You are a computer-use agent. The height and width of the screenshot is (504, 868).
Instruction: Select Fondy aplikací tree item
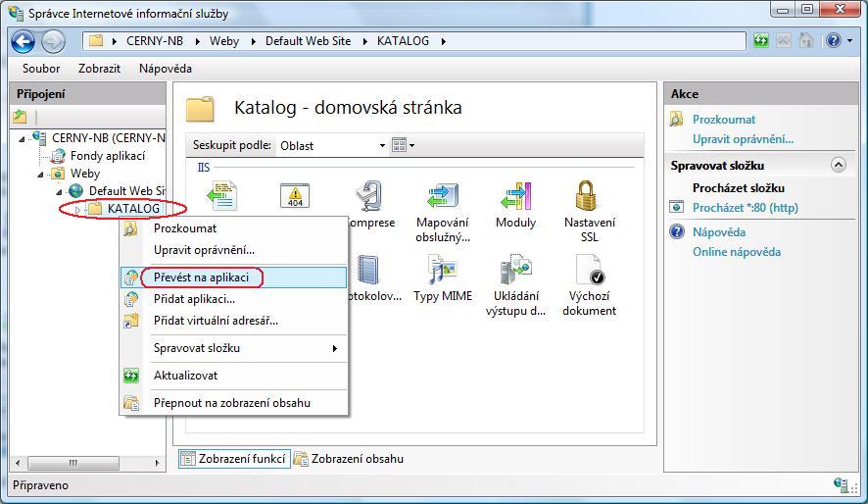[x=108, y=156]
